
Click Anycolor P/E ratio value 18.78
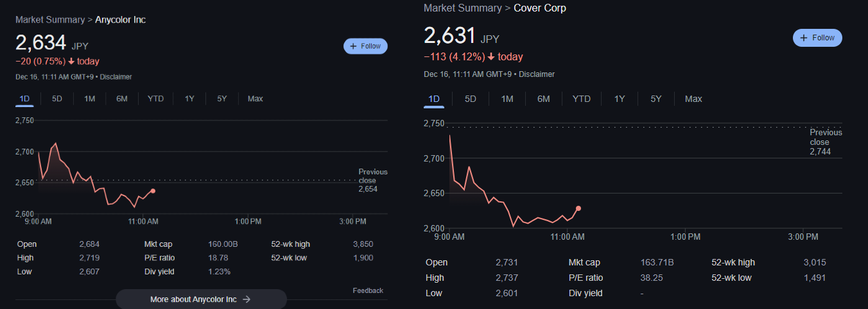click(x=219, y=258)
